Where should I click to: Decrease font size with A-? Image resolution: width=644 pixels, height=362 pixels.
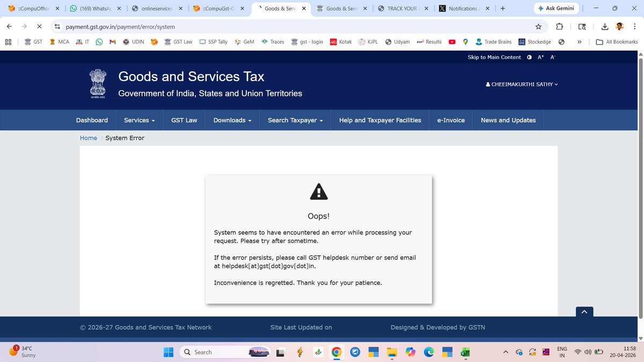pyautogui.click(x=553, y=57)
